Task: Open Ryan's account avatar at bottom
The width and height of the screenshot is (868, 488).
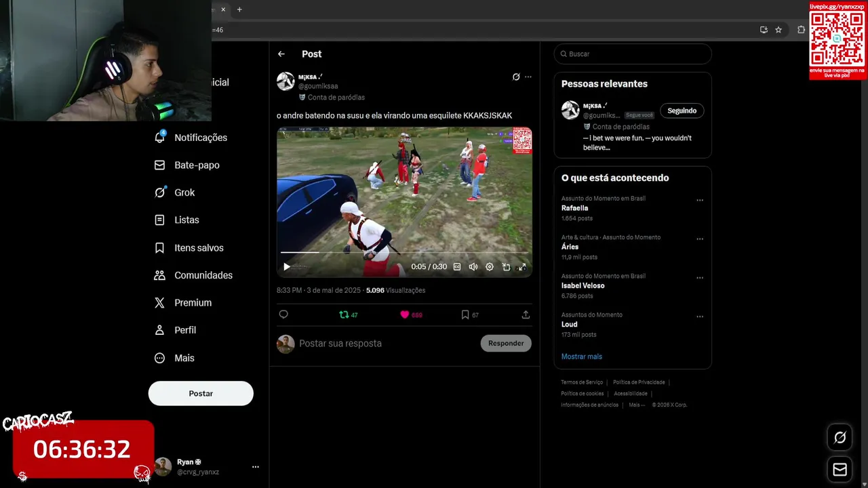Action: tap(163, 467)
